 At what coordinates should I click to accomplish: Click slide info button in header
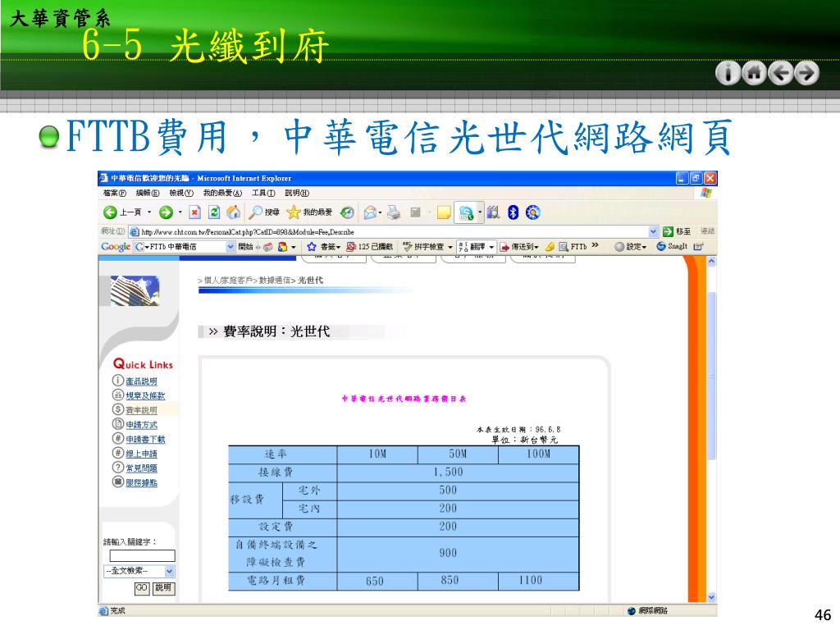point(728,73)
